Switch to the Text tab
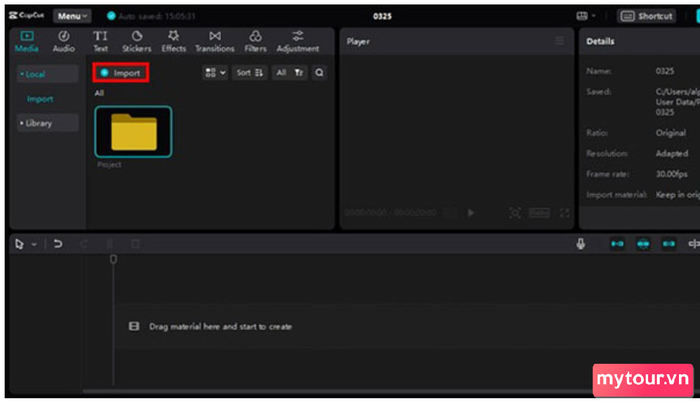The image size is (700, 405). [x=101, y=41]
